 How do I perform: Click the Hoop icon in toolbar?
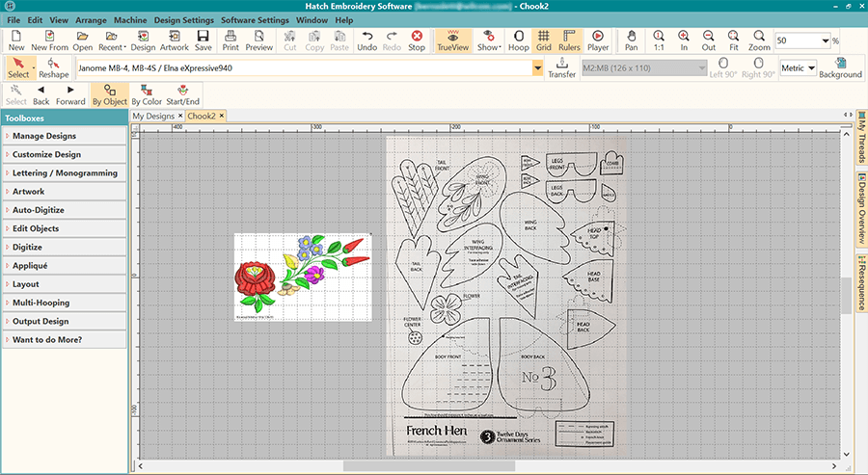point(518,40)
